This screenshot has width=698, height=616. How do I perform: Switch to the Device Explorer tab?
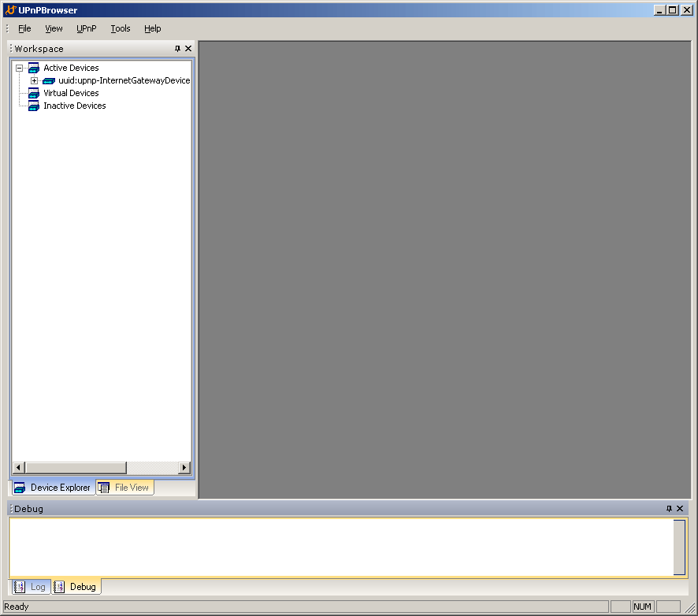(52, 488)
